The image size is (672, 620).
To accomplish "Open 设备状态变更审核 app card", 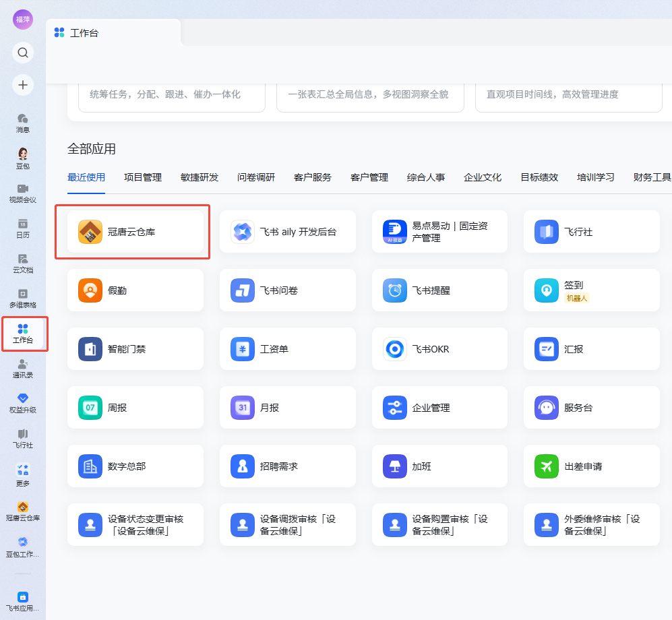I will [x=135, y=525].
